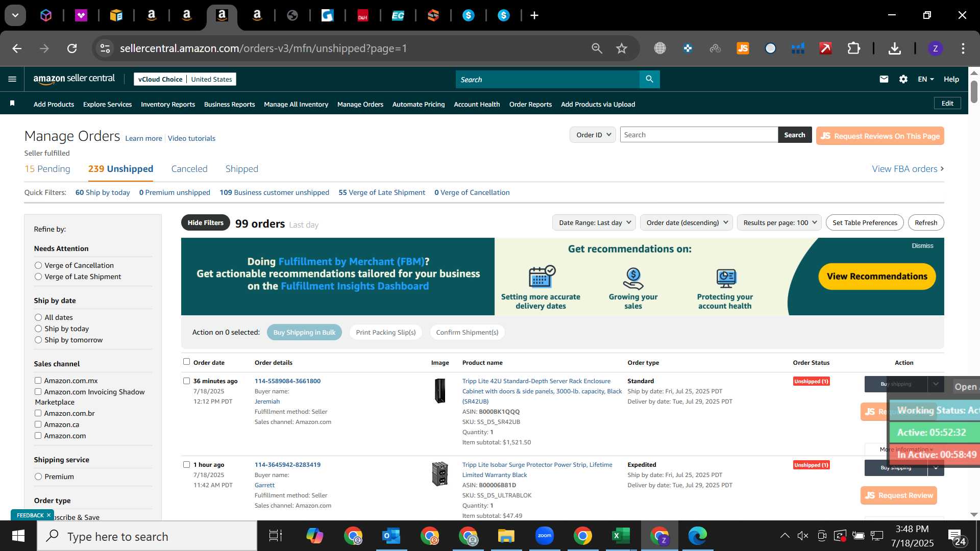The height and width of the screenshot is (551, 980).
Task: Click View Recommendations yellow button
Action: pyautogui.click(x=877, y=276)
